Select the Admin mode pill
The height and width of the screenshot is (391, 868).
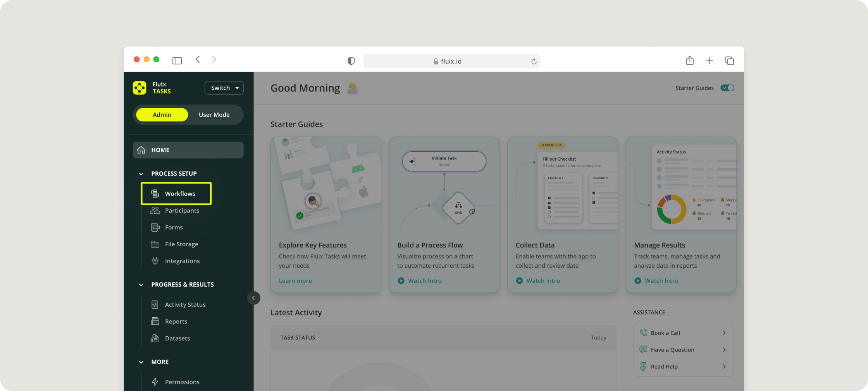(x=162, y=115)
